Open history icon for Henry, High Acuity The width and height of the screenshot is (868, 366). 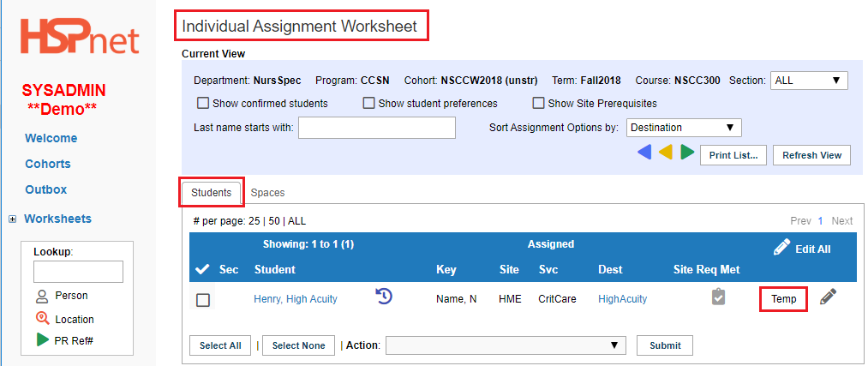pyautogui.click(x=384, y=297)
